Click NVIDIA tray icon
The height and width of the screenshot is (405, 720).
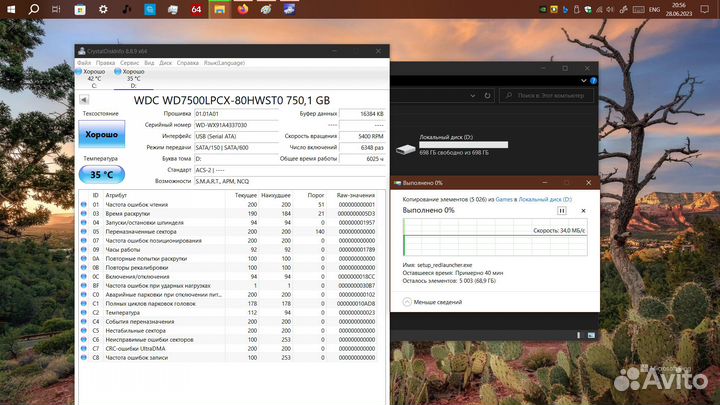543,10
